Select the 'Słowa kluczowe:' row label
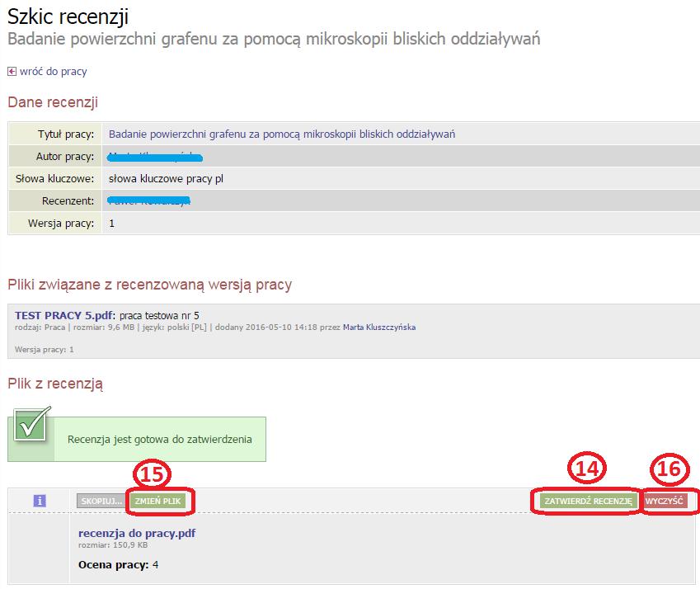The height and width of the screenshot is (589, 700). (55, 179)
